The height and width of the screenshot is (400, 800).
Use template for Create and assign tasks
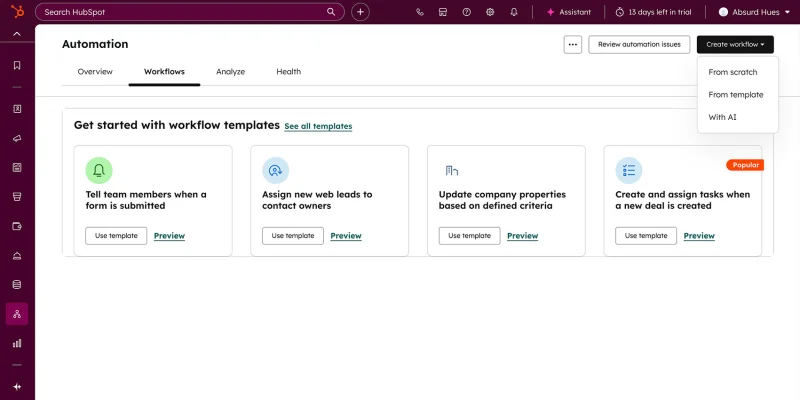click(x=646, y=236)
